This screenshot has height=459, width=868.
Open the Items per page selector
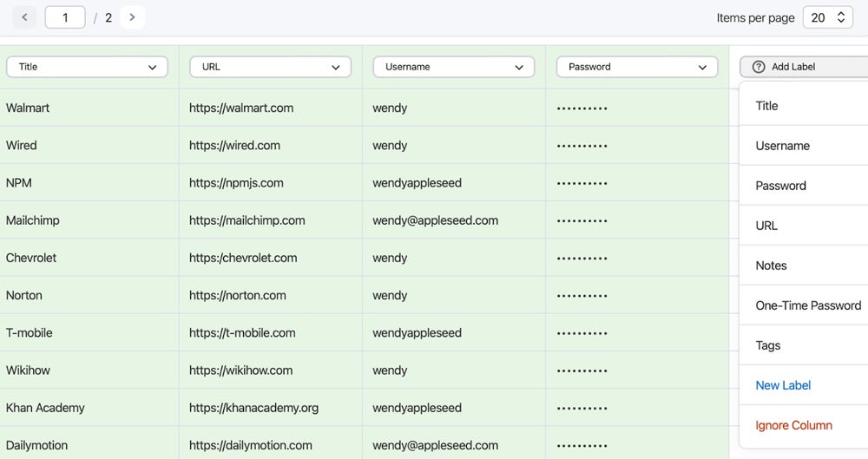827,17
